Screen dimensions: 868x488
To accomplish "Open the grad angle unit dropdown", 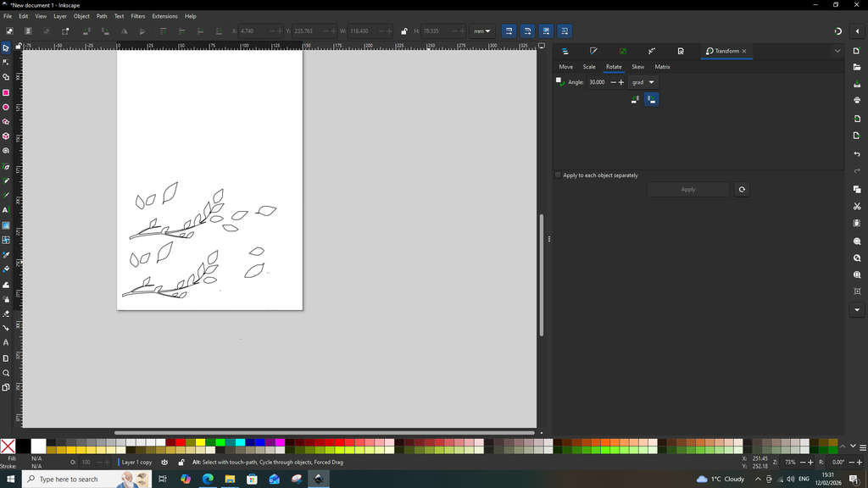I will (x=643, y=82).
